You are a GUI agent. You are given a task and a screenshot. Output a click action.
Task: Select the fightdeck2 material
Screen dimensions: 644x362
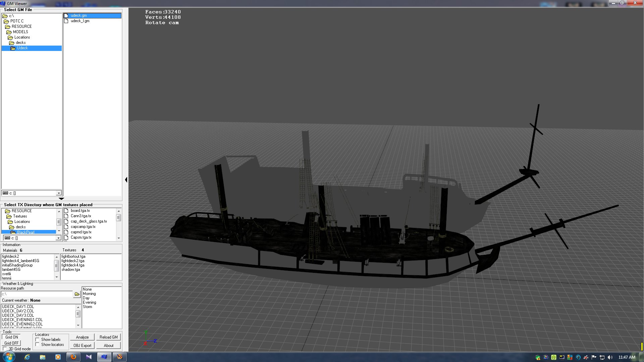[x=10, y=257]
